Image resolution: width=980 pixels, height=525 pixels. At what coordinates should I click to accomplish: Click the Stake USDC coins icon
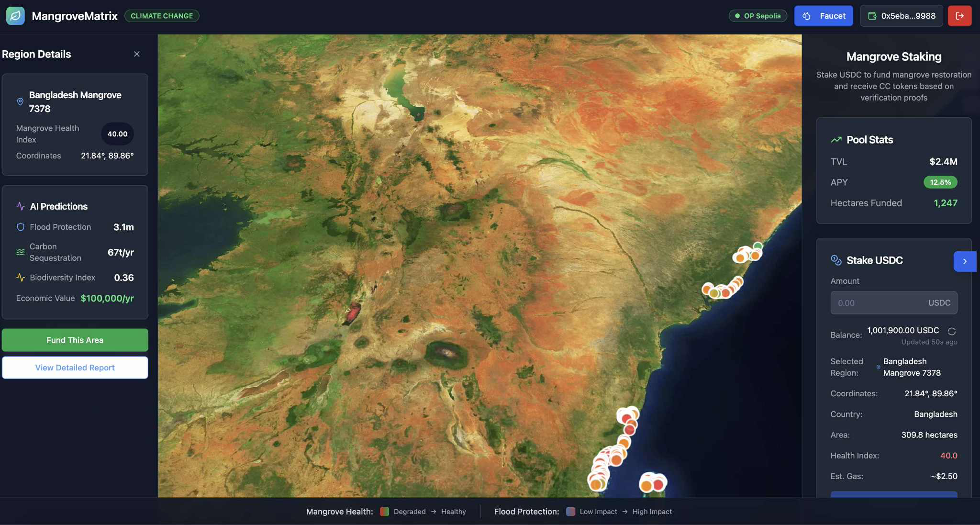pyautogui.click(x=836, y=260)
